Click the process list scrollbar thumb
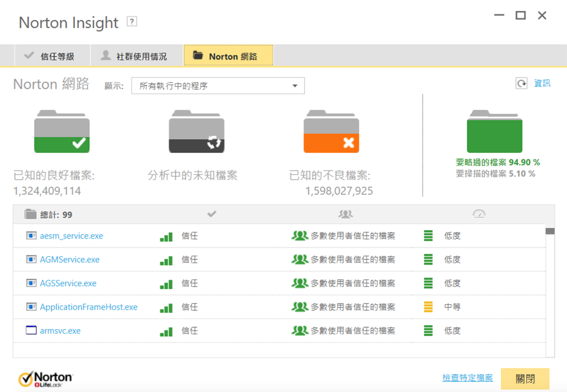 click(x=550, y=231)
